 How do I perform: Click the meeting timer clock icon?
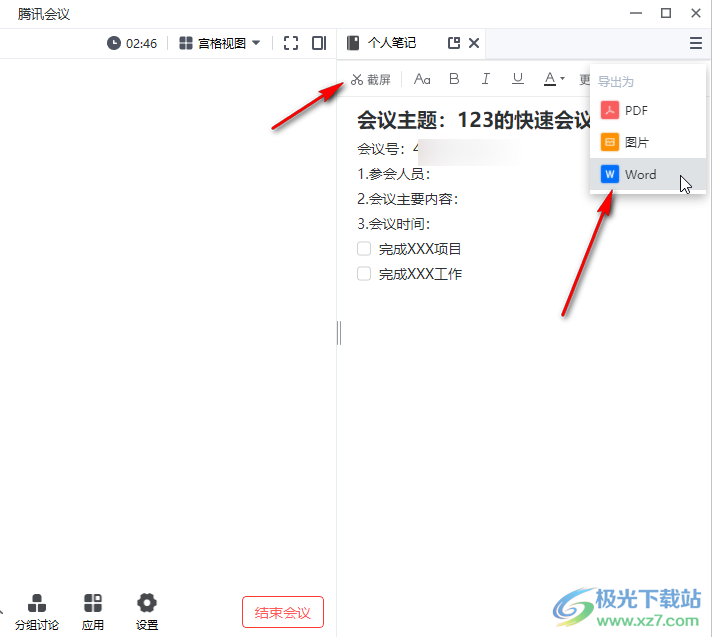click(x=114, y=43)
